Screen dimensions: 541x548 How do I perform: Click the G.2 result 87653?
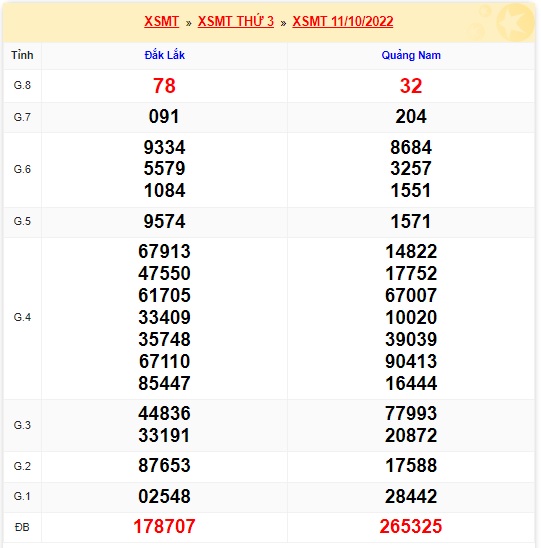click(164, 466)
